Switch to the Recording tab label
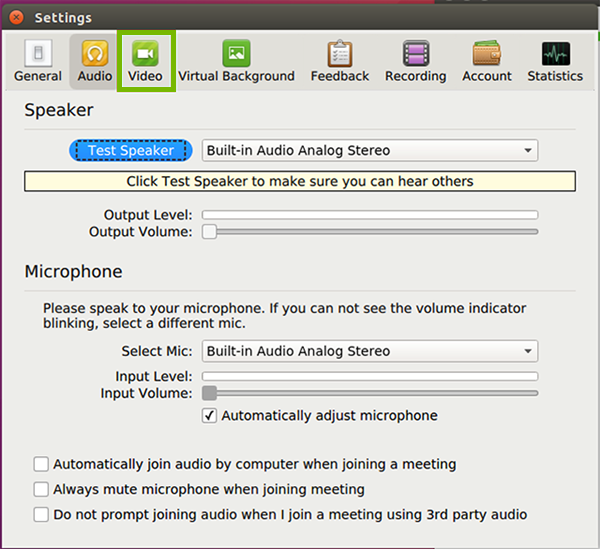Viewport: 600px width, 549px height. (416, 76)
